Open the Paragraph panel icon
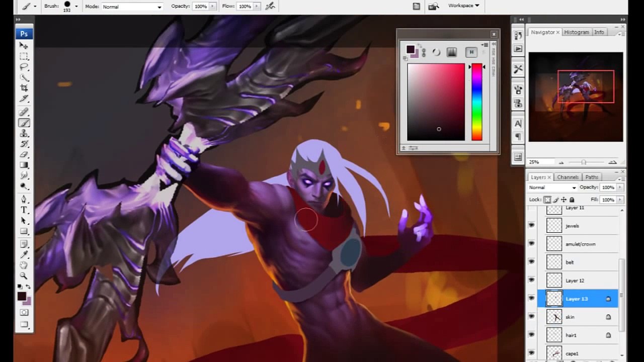 518,137
